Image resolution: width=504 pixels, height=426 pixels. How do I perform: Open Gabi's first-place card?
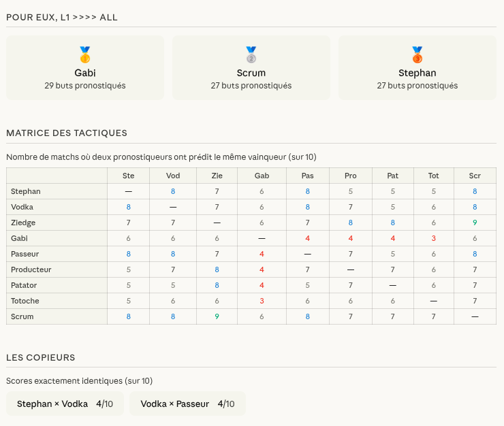85,68
